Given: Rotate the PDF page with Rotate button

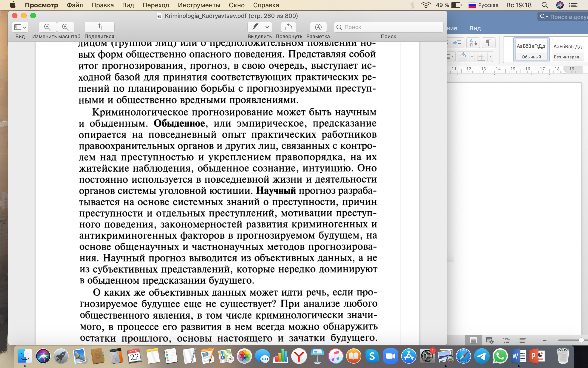Looking at the screenshot, I should pyautogui.click(x=289, y=27).
